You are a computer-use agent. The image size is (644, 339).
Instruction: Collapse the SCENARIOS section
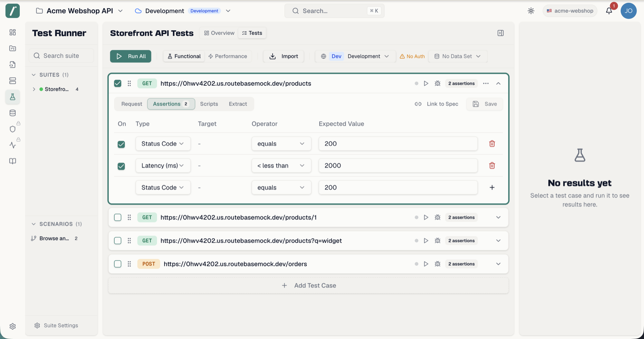[x=34, y=224]
